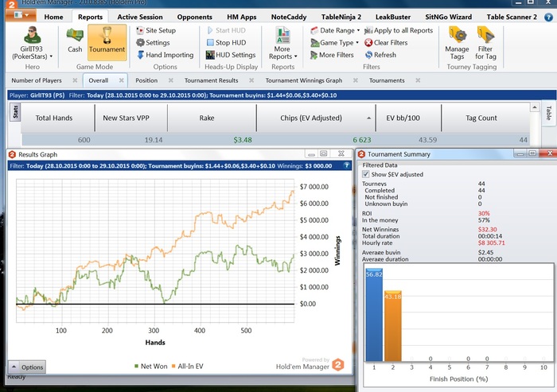
Task: Select the Reports ribbon tab
Action: [x=90, y=17]
